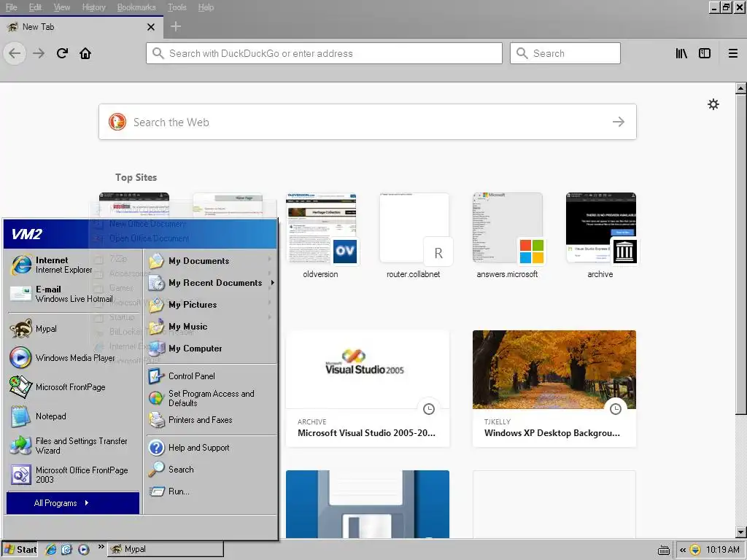The width and height of the screenshot is (747, 560).
Task: Expand My Recent Documents submenu
Action: [211, 283]
